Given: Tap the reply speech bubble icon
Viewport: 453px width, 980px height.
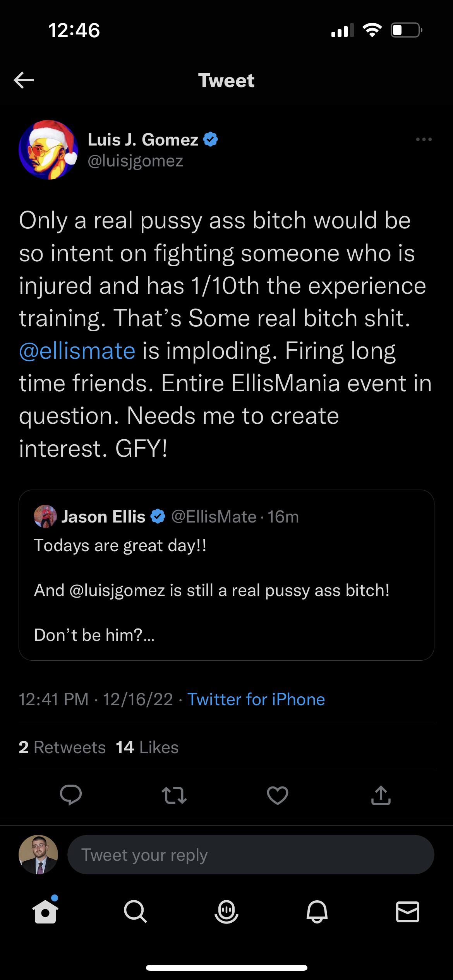Looking at the screenshot, I should 71,795.
